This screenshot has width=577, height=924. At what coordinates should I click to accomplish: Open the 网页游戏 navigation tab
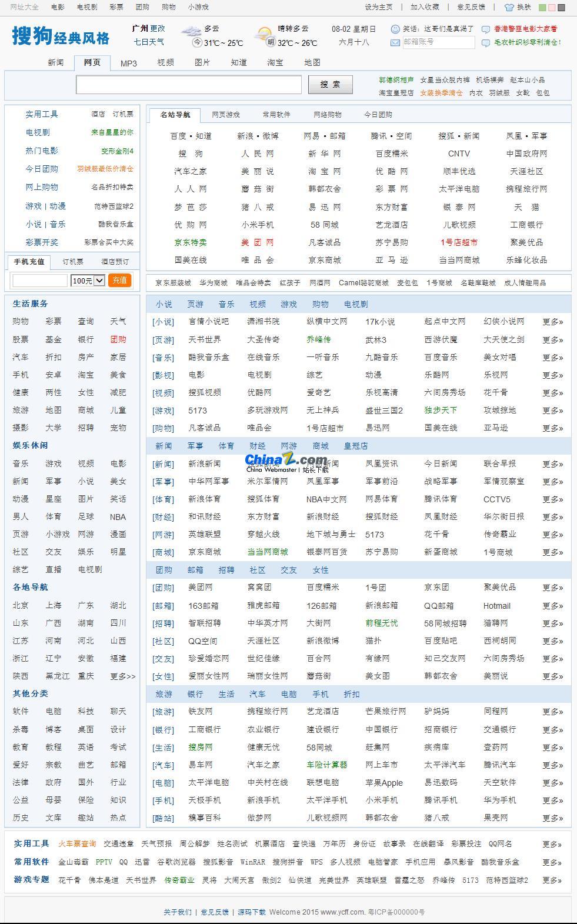coord(226,115)
